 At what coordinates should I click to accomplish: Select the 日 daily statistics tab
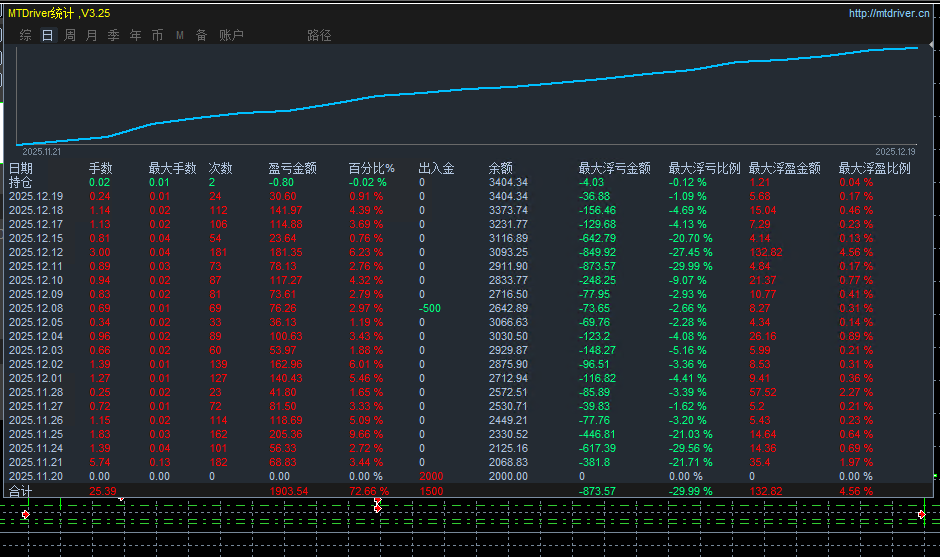click(x=48, y=35)
